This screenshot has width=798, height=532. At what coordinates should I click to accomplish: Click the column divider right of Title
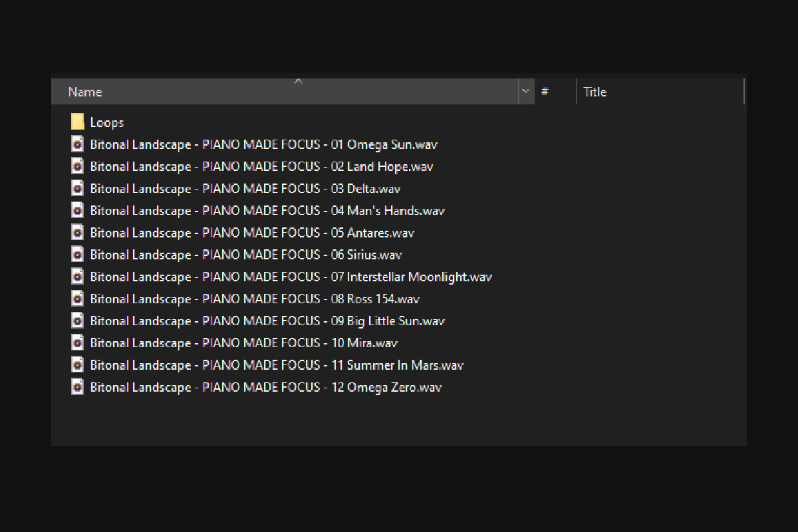[743, 92]
